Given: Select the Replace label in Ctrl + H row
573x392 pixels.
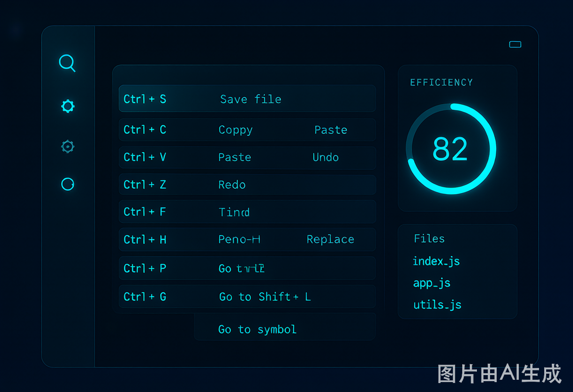Looking at the screenshot, I should click(330, 239).
